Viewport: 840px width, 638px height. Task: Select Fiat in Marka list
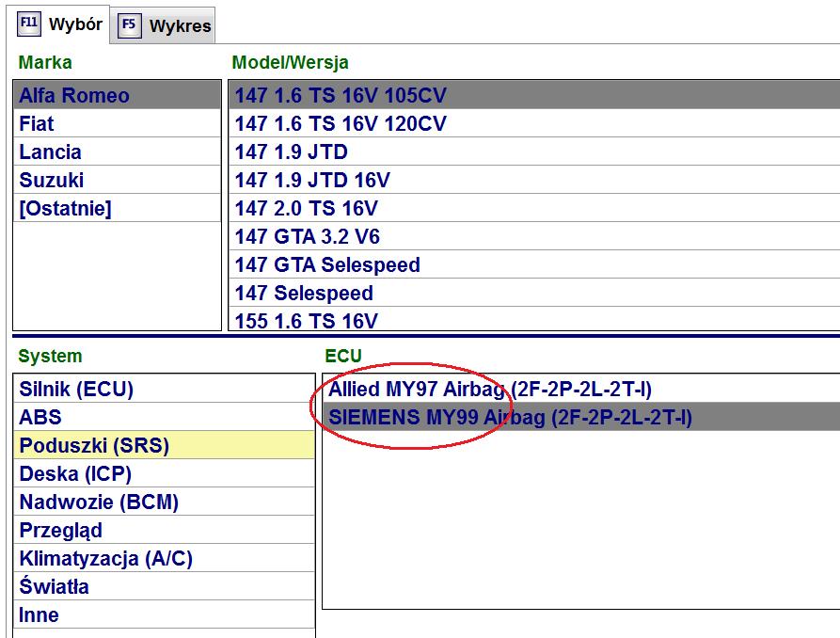(117, 123)
